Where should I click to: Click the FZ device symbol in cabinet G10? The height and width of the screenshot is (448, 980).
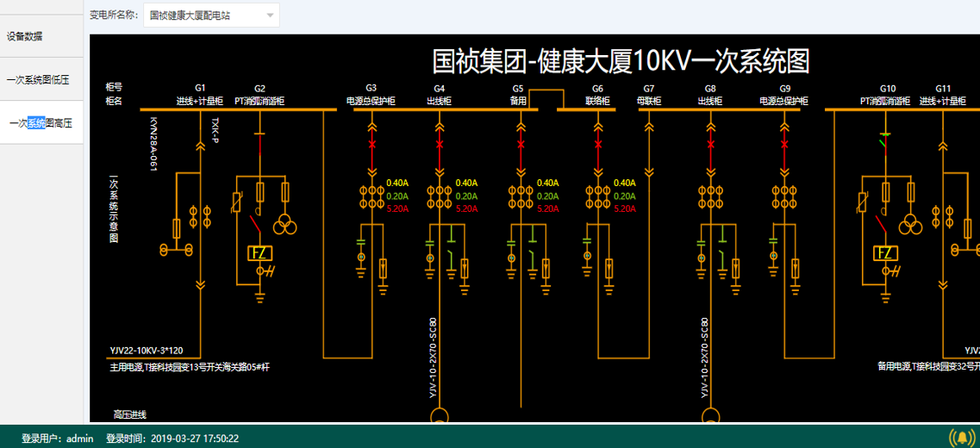884,253
